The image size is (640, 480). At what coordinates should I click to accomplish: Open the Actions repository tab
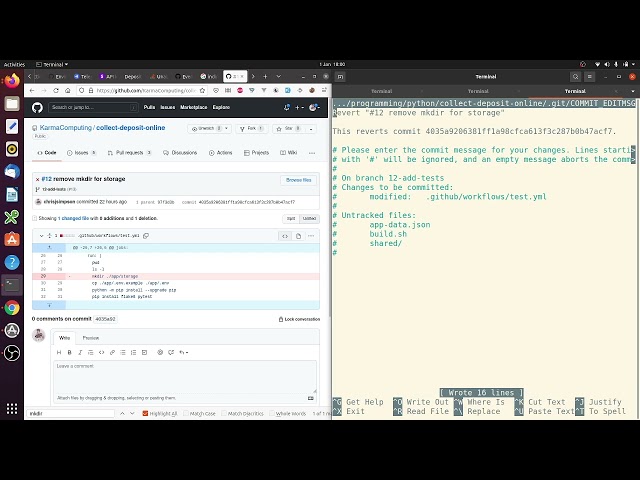220,153
